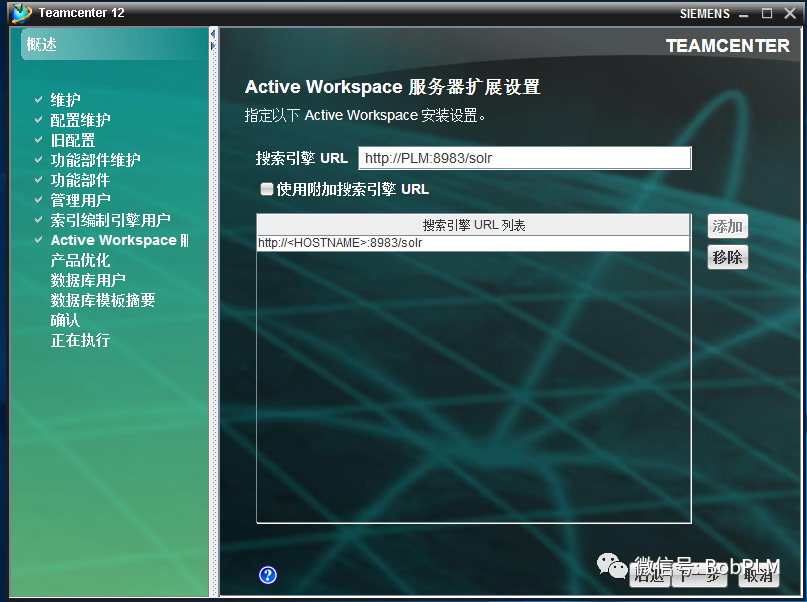Image resolution: width=807 pixels, height=602 pixels.
Task: Select the 旧配置 step in the sidebar
Action: [73, 140]
